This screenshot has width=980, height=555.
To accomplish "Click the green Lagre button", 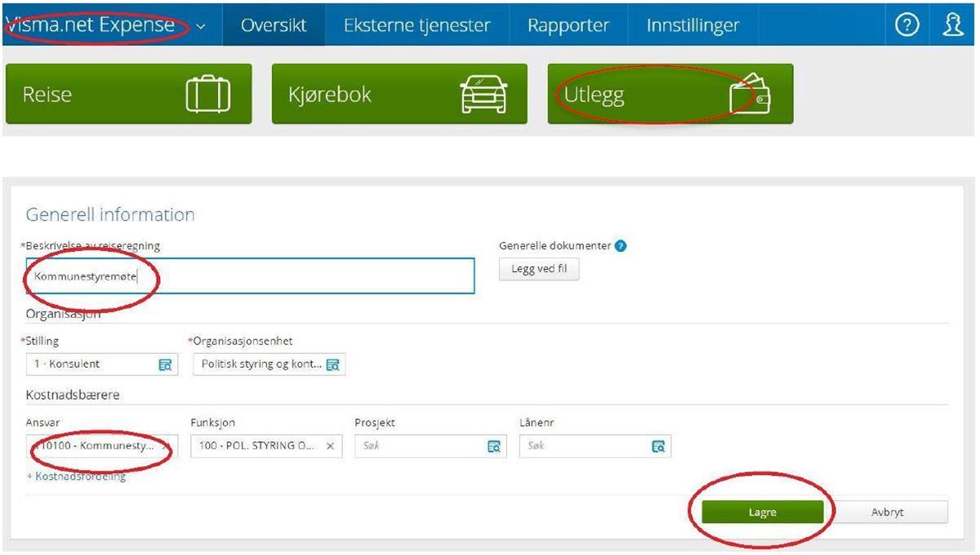I will (x=762, y=512).
